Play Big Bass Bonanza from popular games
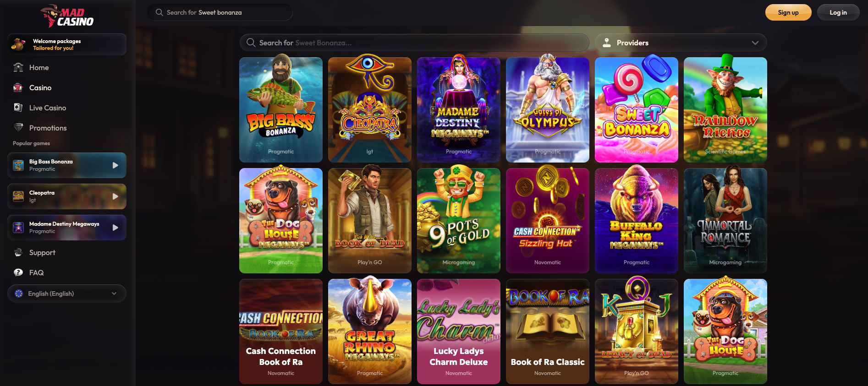The height and width of the screenshot is (386, 868). pyautogui.click(x=115, y=165)
